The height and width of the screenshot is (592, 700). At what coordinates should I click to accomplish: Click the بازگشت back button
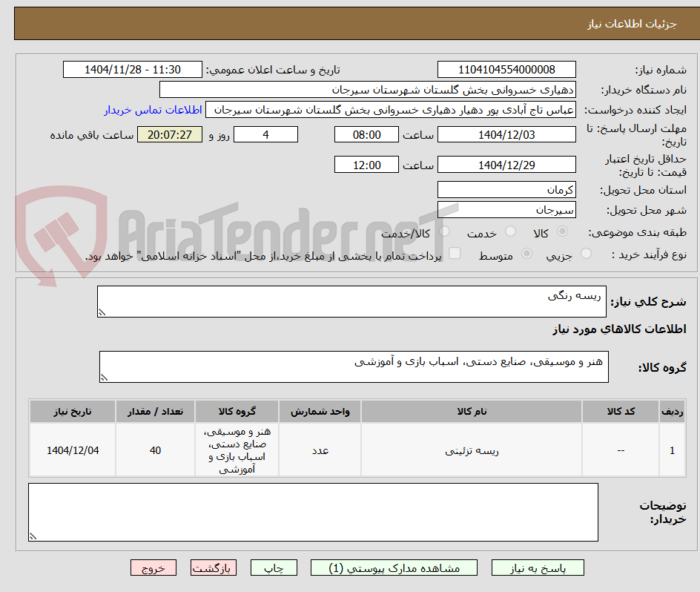[x=214, y=568]
